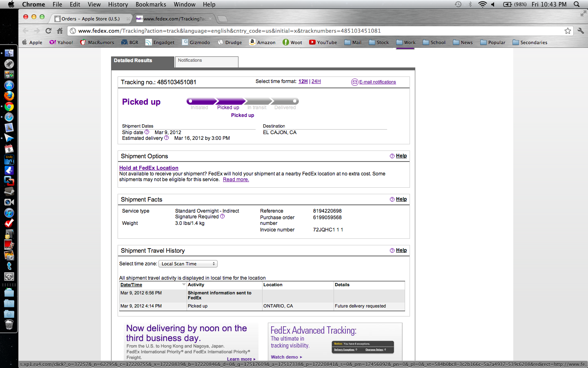This screenshot has height=368, width=588.
Task: Open Sparrow paper-plane icon in Dock
Action: pos(9,138)
